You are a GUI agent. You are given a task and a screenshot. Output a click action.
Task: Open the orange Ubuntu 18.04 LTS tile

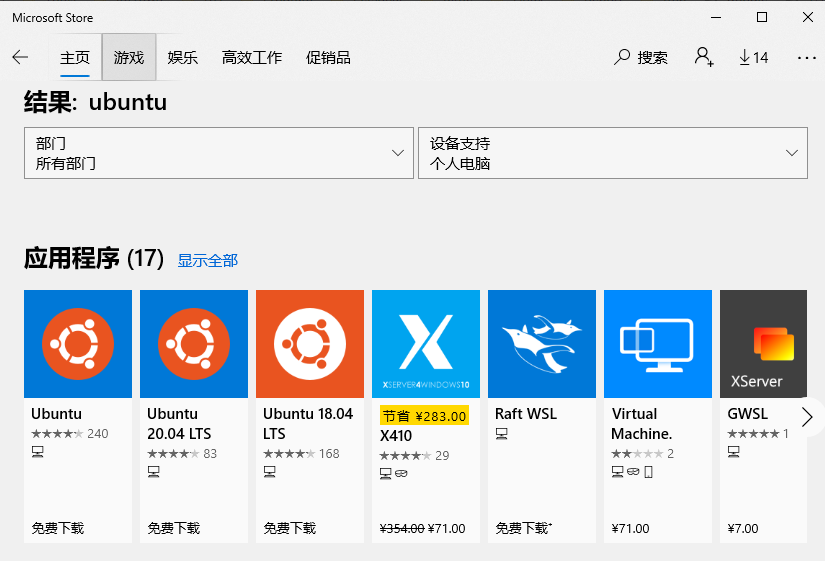(x=310, y=344)
